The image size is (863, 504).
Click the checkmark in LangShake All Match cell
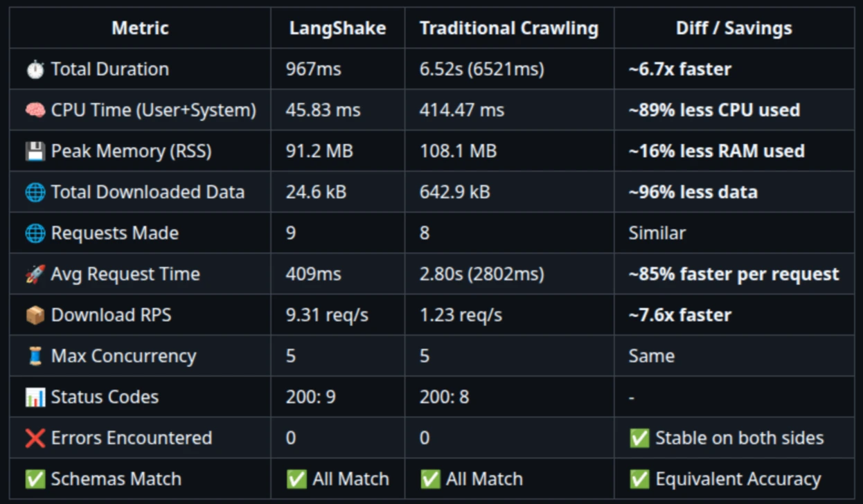[x=296, y=479]
